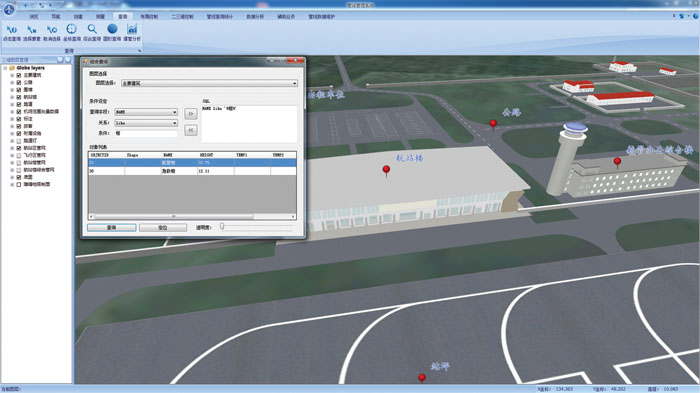Screen dimensions: 700x393
Task: Open the magnifier comprehensive query tool
Action: click(x=92, y=32)
